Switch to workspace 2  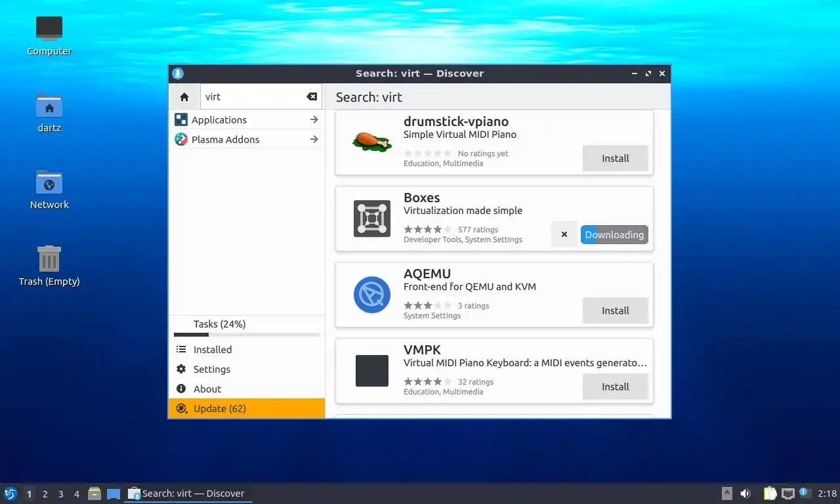point(45,493)
